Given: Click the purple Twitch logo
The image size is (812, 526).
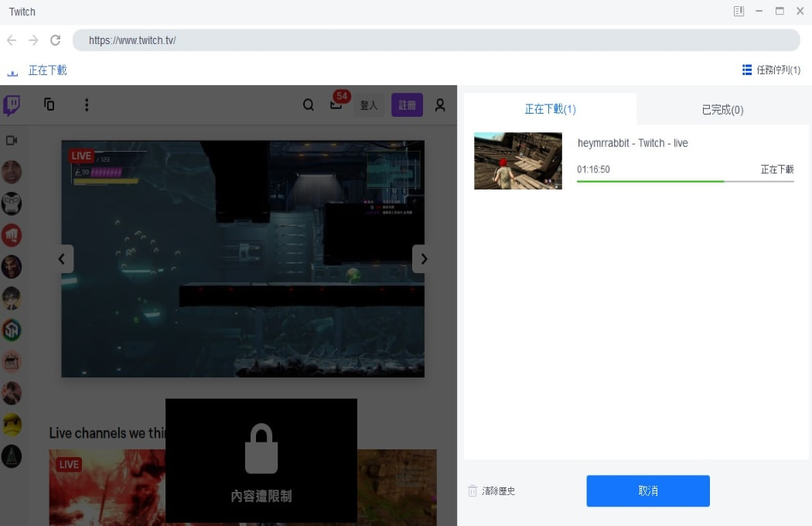Looking at the screenshot, I should click(x=12, y=105).
